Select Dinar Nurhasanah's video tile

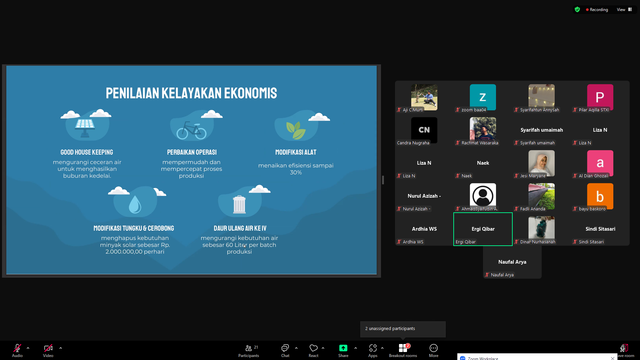coord(542,229)
